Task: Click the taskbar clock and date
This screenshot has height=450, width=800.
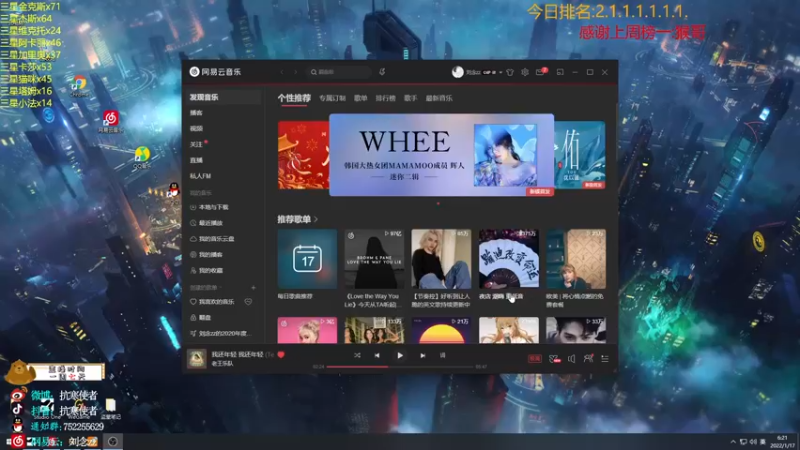Action: [x=782, y=442]
